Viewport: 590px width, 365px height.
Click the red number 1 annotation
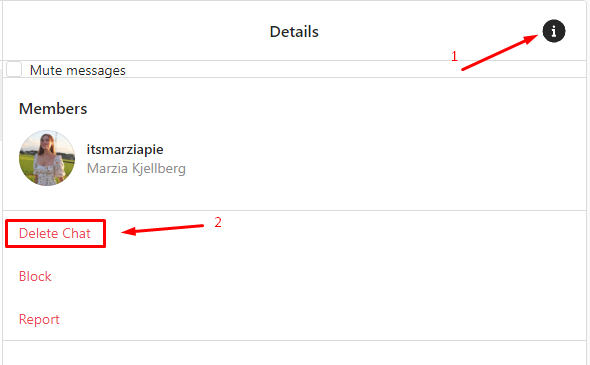454,56
